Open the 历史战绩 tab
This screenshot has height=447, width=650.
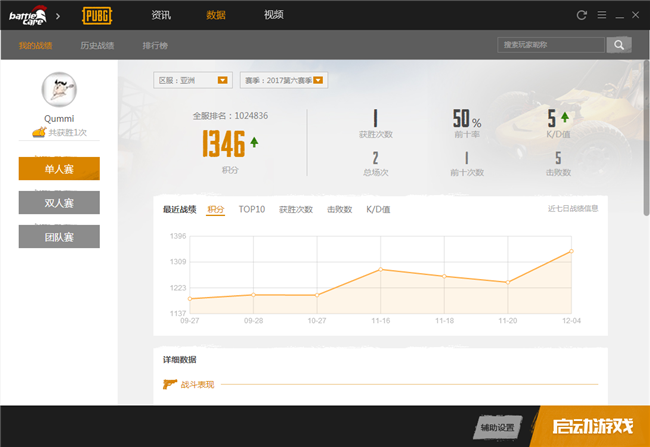[x=97, y=46]
